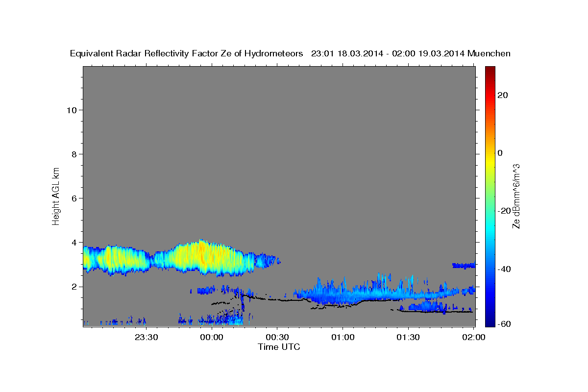Image resolution: width=588 pixels, height=392 pixels.
Task: Click the colorbar value label 20
Action: [502, 95]
